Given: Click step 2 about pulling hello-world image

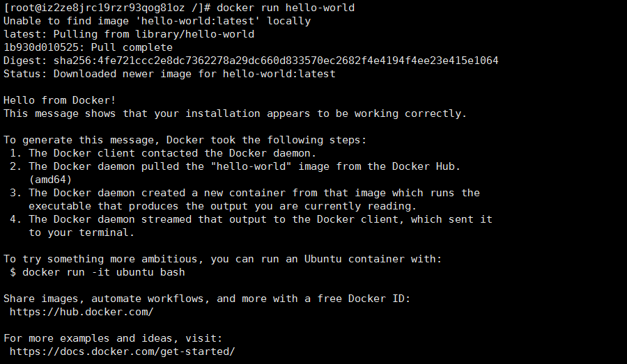Looking at the screenshot, I should pos(235,166).
